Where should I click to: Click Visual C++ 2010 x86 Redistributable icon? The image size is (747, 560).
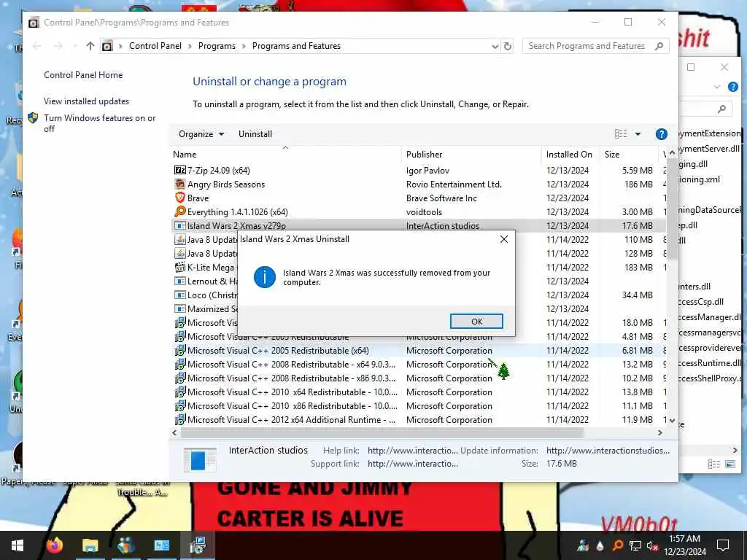tap(179, 405)
